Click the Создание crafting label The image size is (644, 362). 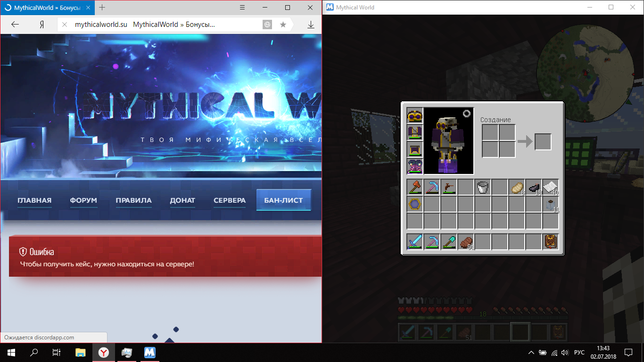point(495,120)
